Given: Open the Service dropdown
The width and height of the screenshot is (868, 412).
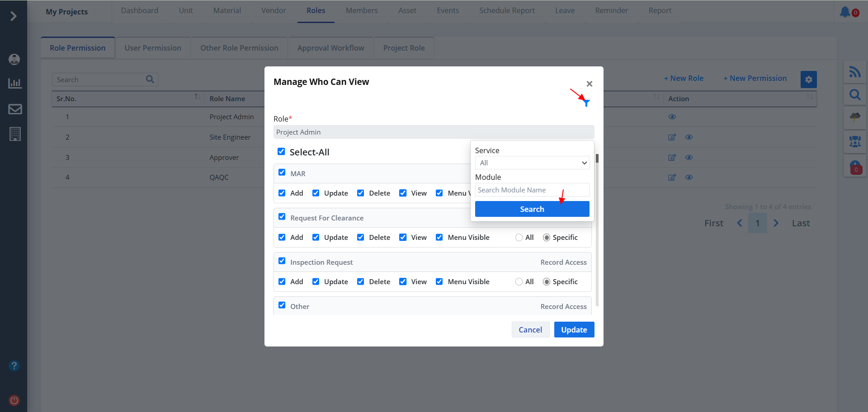Looking at the screenshot, I should 532,163.
